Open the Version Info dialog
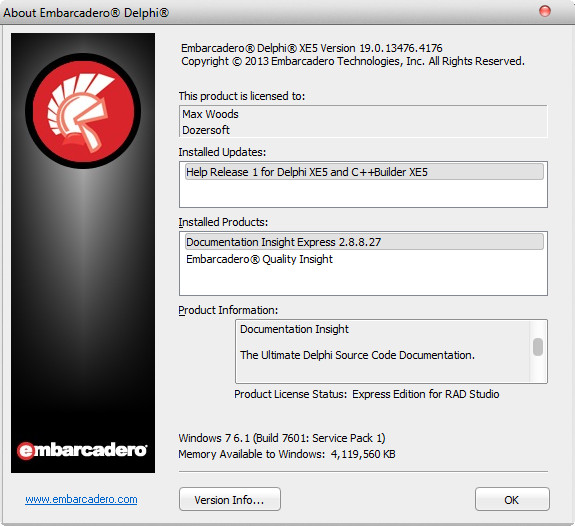 [230, 499]
